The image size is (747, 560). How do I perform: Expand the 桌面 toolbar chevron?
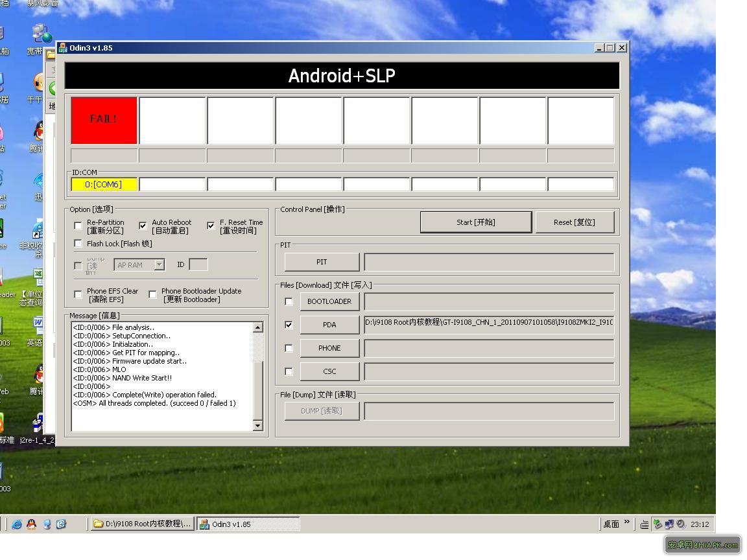(627, 522)
